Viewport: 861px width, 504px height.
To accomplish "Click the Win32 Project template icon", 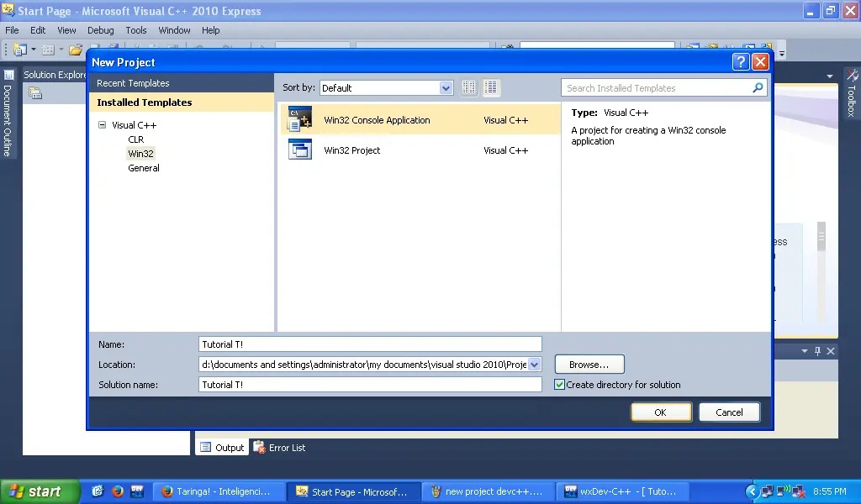I will pyautogui.click(x=300, y=150).
